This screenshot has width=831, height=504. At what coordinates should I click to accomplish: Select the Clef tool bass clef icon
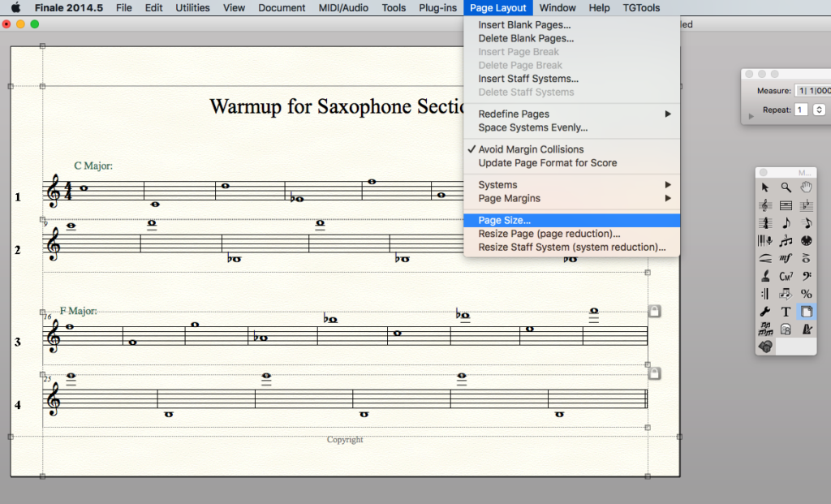(807, 276)
